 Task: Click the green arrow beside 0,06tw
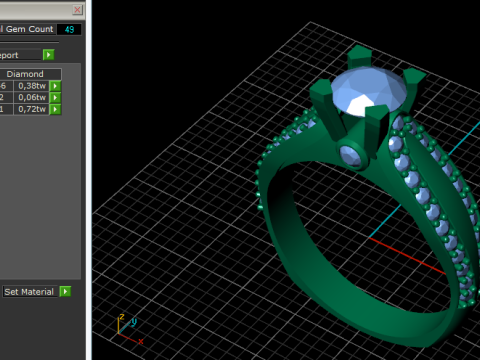(55, 98)
